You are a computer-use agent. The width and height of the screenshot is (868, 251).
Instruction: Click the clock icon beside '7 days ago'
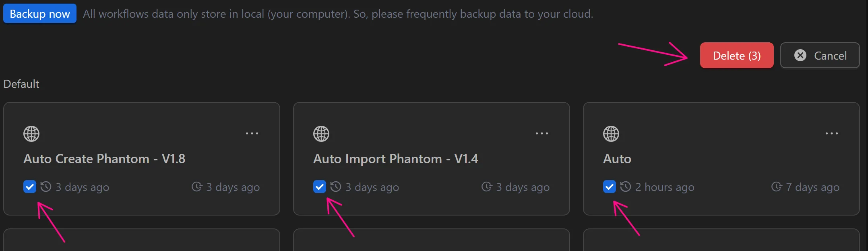point(777,187)
